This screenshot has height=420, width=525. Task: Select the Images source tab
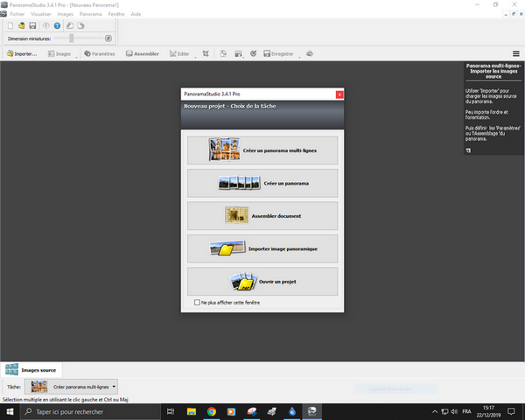coord(31,370)
